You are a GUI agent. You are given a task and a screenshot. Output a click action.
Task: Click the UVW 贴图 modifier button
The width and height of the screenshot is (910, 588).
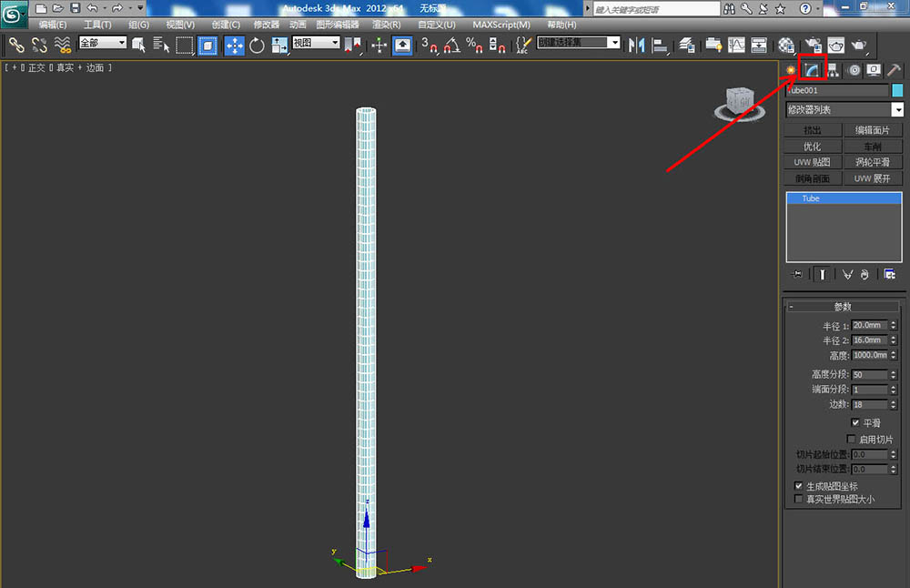pos(813,162)
